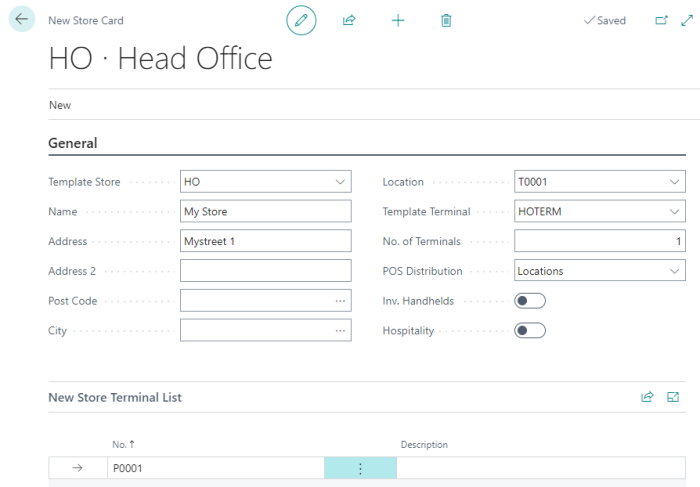Show more options for row P0001
The image size is (700, 487).
tap(360, 468)
